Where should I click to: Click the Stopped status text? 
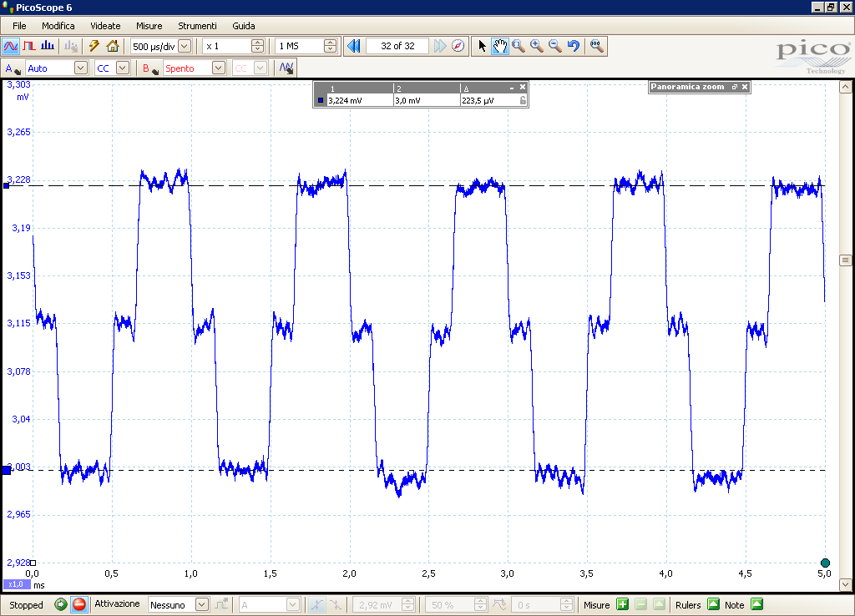(26, 605)
